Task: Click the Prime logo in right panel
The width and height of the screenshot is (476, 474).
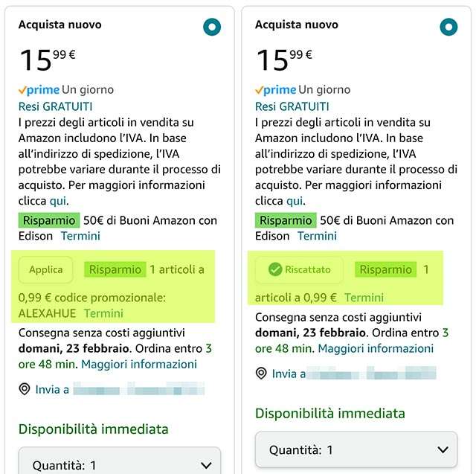Action: [x=275, y=90]
